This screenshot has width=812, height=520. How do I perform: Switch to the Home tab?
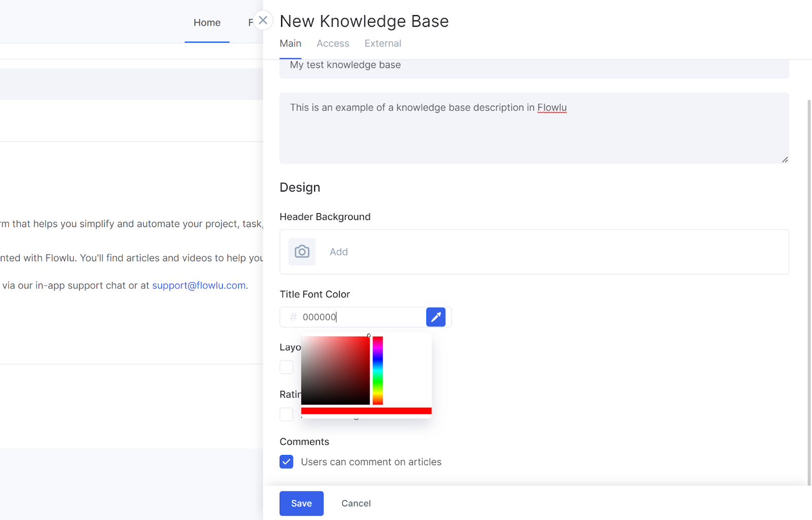(207, 23)
